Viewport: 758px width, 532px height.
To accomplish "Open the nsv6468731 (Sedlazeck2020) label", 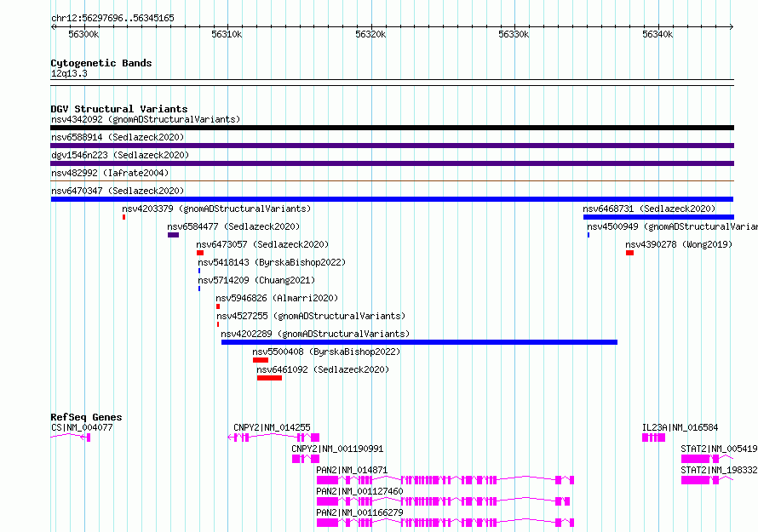I will [649, 209].
